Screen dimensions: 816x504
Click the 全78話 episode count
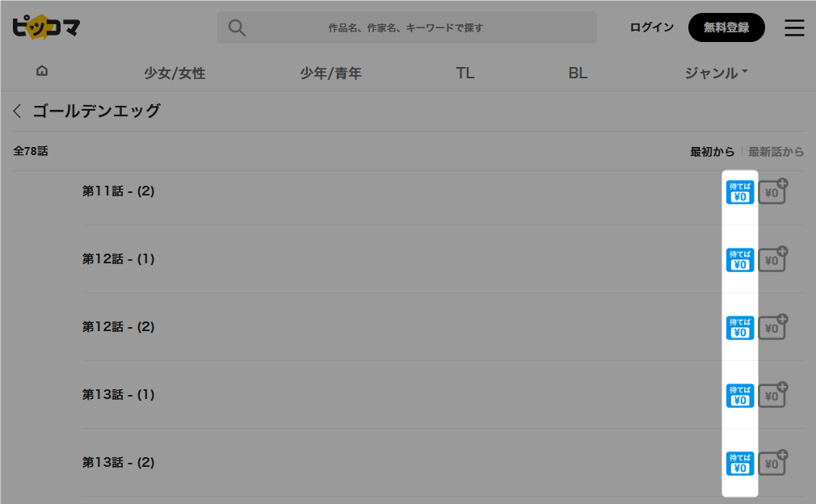coord(31,151)
